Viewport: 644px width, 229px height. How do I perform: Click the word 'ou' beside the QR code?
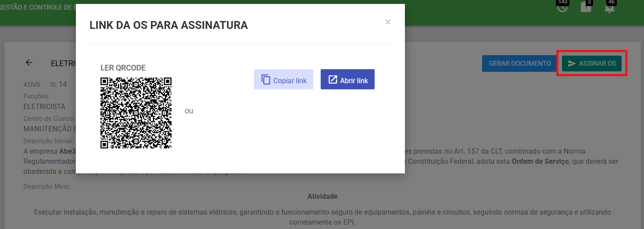189,111
